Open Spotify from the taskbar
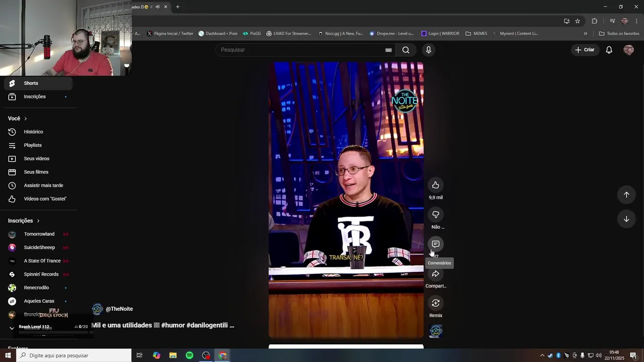Screen dimensions: 644x362 pyautogui.click(x=189, y=355)
